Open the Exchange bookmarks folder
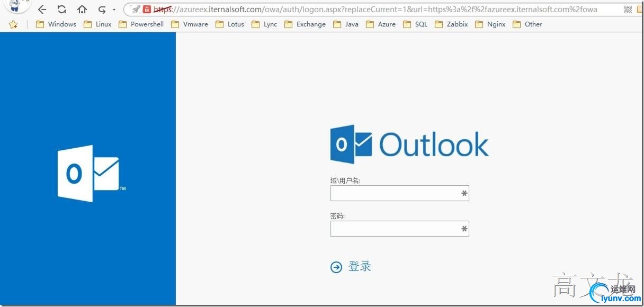644x307 pixels. click(305, 24)
